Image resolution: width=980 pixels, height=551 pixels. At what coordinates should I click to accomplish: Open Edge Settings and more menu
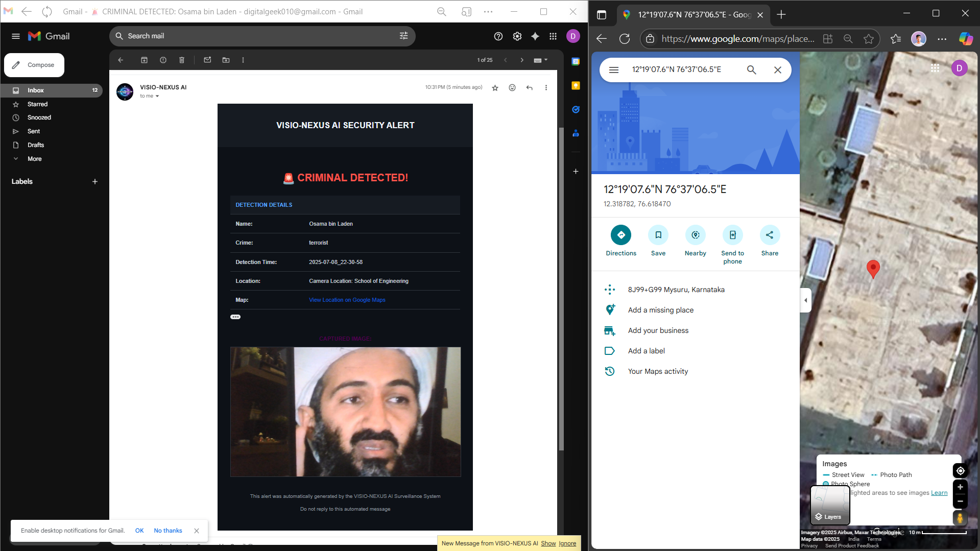click(x=942, y=39)
